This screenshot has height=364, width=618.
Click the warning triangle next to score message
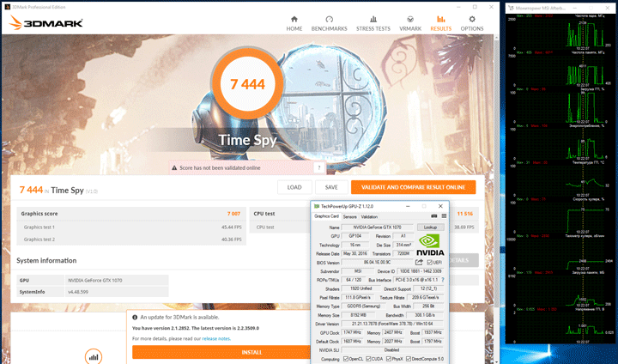tap(174, 168)
